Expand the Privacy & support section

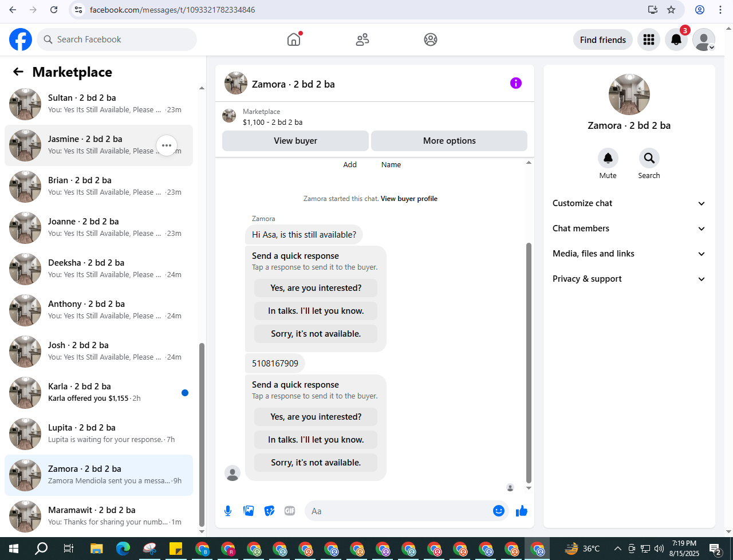(629, 279)
